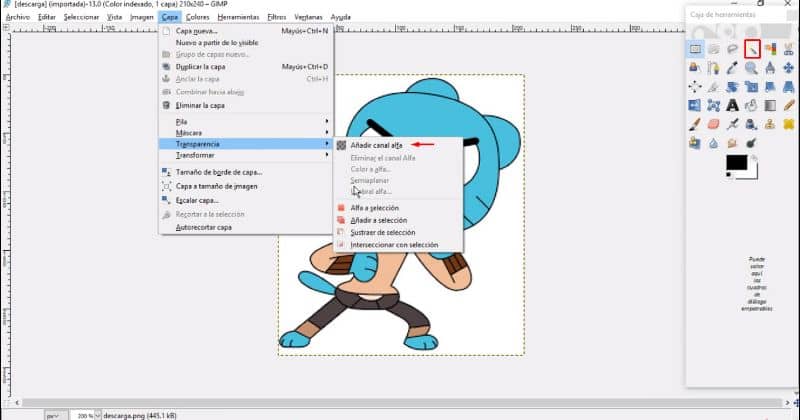Image resolution: width=800 pixels, height=420 pixels.
Task: Select the Flip tool
Action: click(x=695, y=105)
